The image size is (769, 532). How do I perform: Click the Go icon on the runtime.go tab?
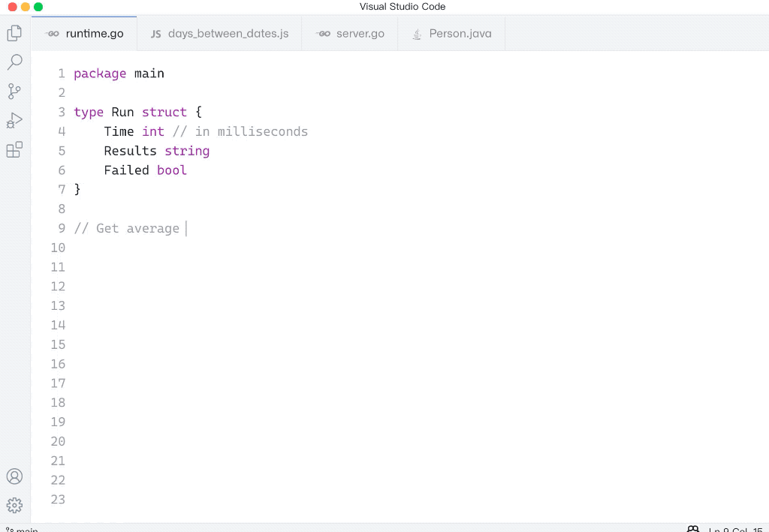51,33
